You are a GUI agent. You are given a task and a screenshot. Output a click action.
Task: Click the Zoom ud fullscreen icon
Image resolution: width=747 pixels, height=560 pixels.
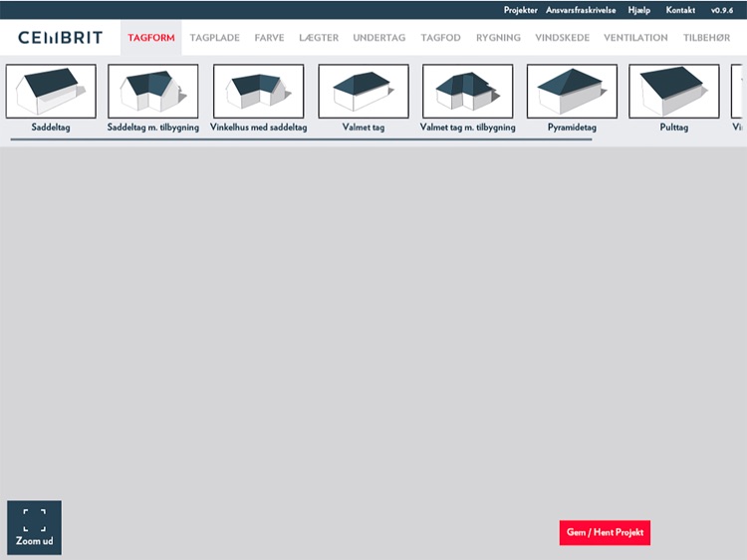pyautogui.click(x=34, y=527)
